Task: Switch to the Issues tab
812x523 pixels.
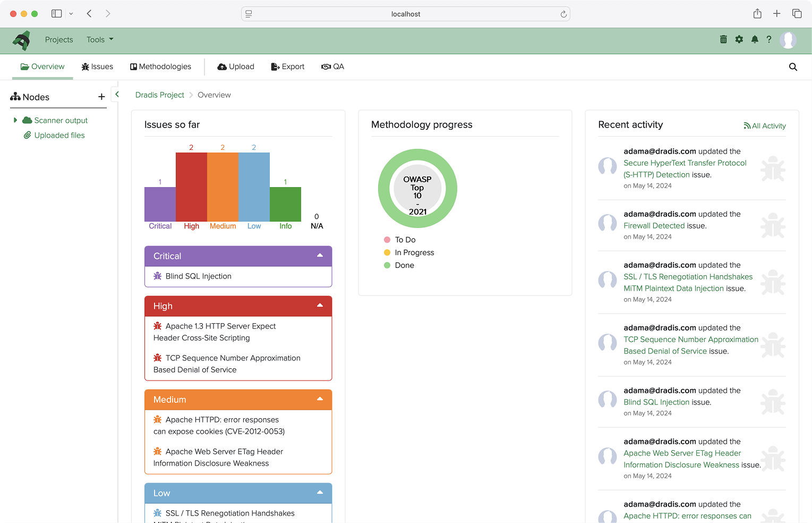Action: (97, 66)
